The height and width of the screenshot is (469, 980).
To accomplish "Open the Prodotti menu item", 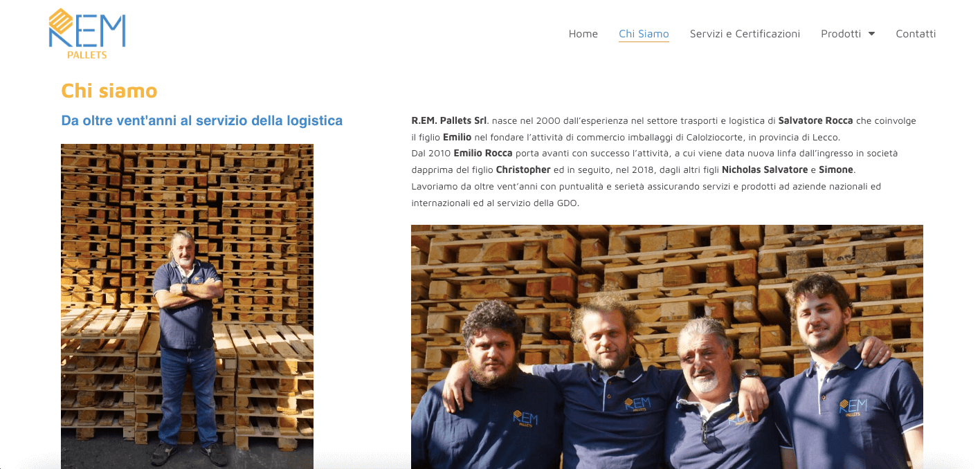I will 841,34.
